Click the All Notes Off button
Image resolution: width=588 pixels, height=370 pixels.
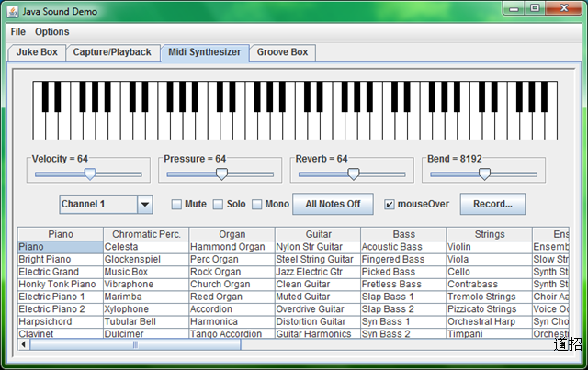pos(333,204)
